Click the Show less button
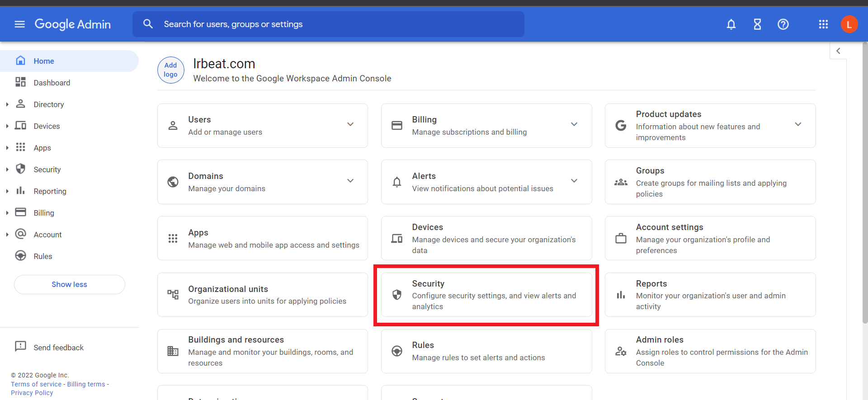The image size is (868, 400). click(69, 284)
